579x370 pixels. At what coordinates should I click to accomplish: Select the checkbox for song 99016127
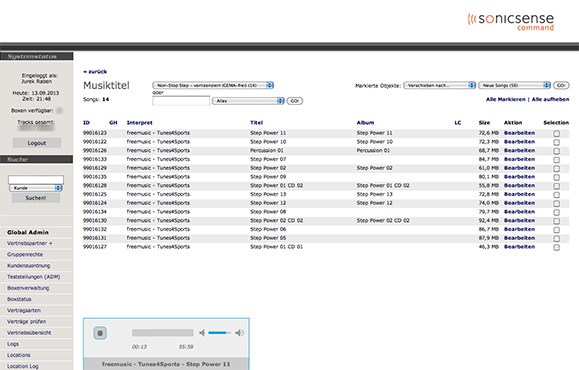point(556,247)
